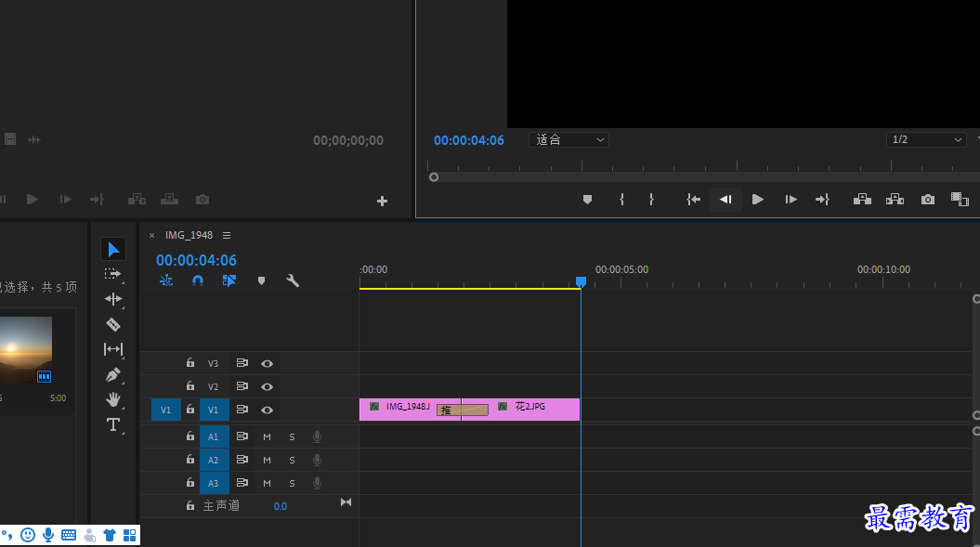Step forward one frame in Program monitor
980x547 pixels.
[791, 200]
